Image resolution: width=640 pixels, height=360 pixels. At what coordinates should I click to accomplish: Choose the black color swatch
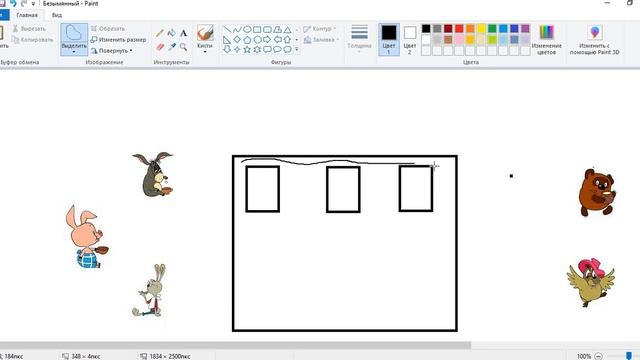pos(426,29)
